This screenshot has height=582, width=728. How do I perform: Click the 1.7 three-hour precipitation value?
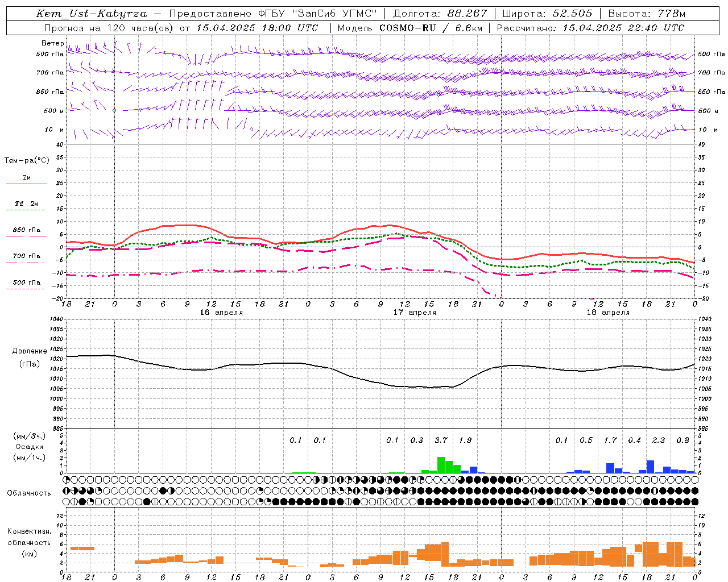610,440
